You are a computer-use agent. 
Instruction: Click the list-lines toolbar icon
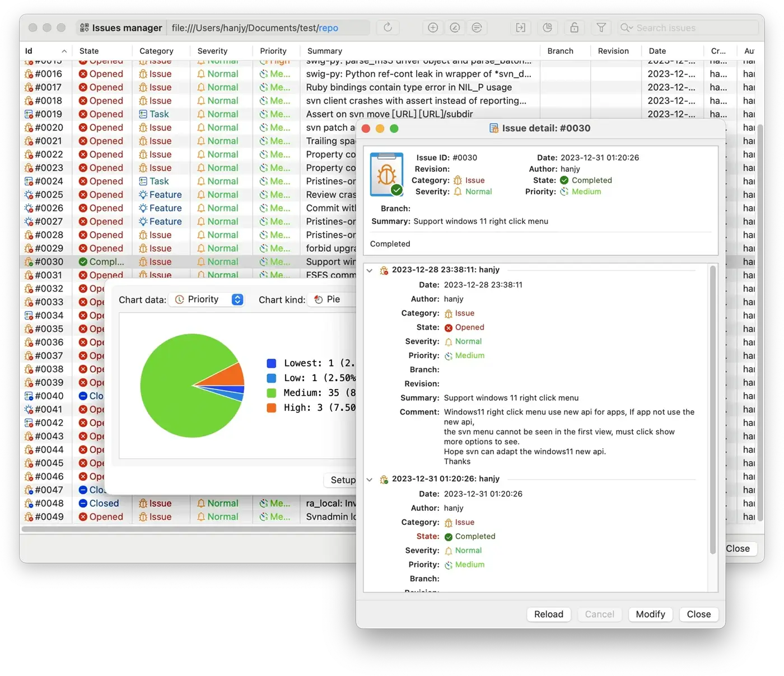(477, 27)
